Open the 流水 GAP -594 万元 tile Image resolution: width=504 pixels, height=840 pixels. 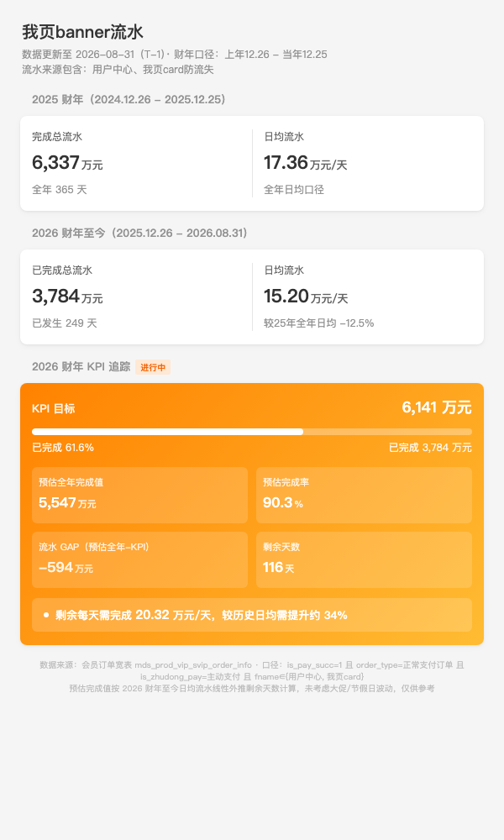[x=139, y=559]
